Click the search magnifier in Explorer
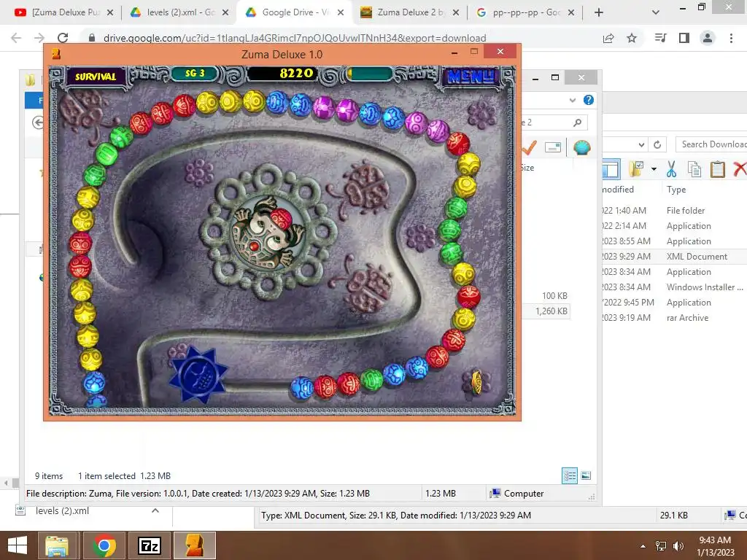747x560 pixels. 578,122
